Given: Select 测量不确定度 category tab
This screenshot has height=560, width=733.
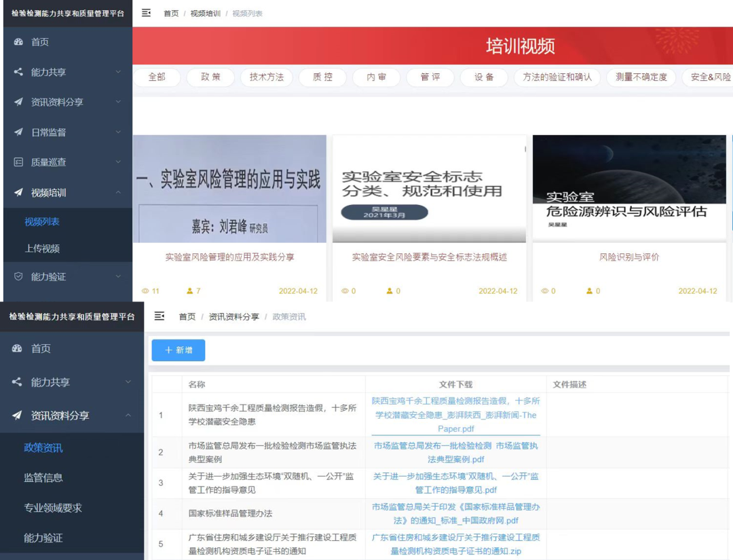Looking at the screenshot, I should (641, 77).
